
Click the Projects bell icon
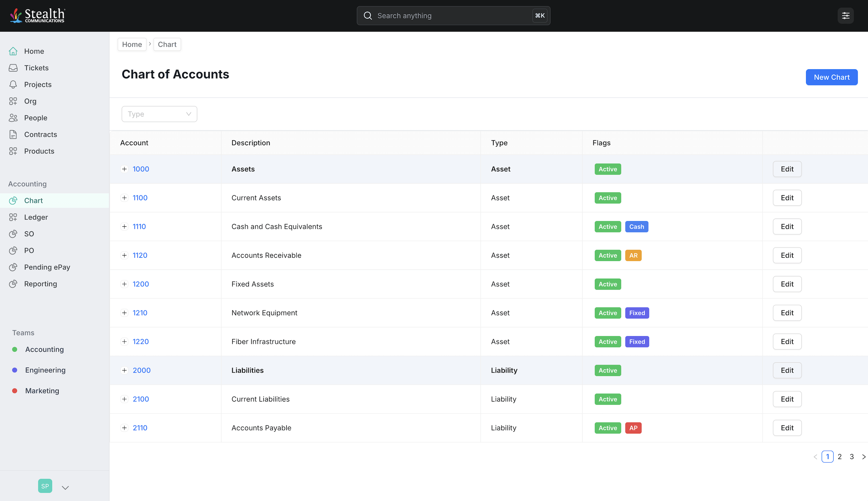13,84
